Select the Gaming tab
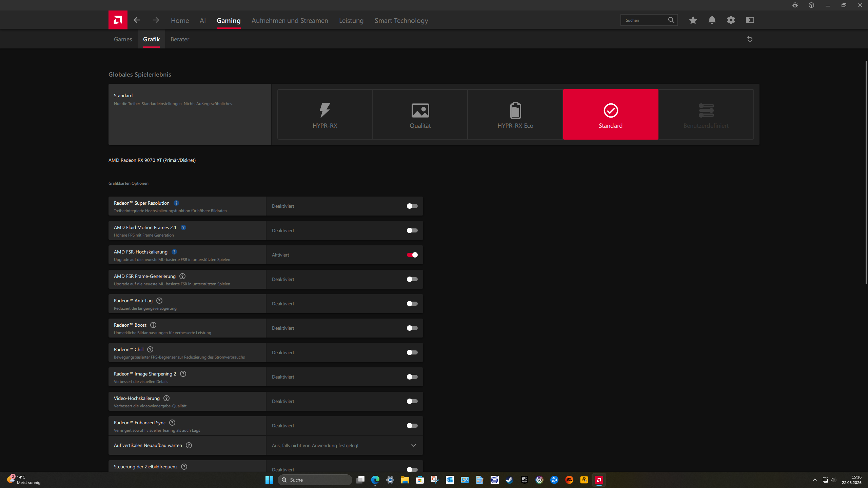 (229, 21)
